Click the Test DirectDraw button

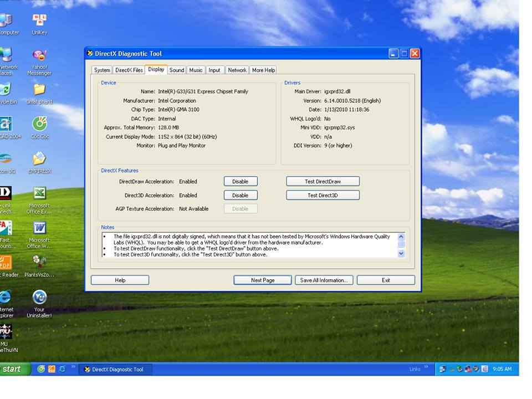323,182
